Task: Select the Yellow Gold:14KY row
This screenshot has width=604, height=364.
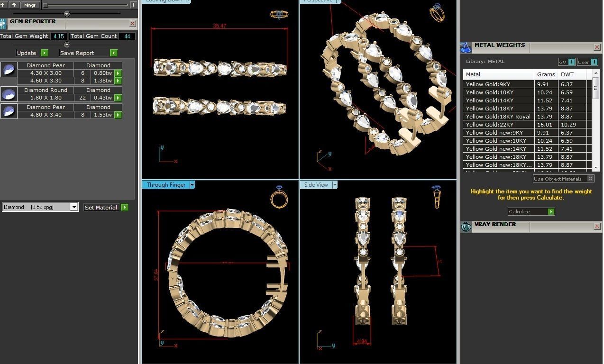Action: [528, 100]
